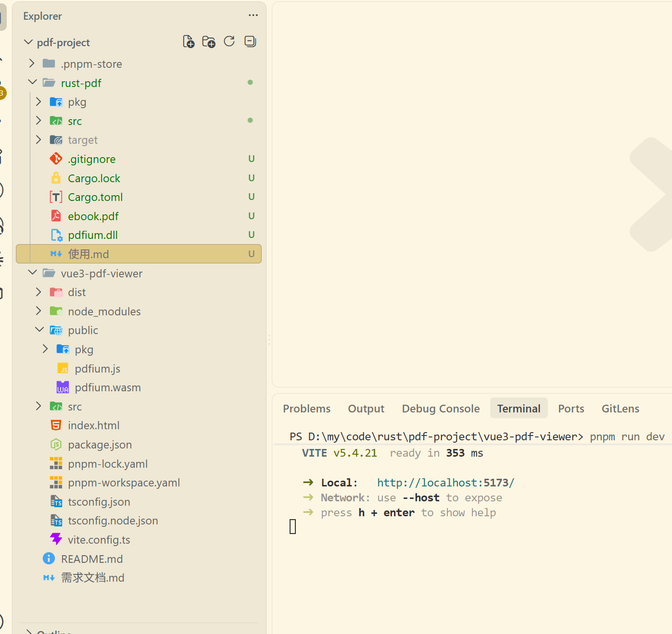Click the markdown icon of 使用.md
This screenshot has width=672, height=634.
56,254
